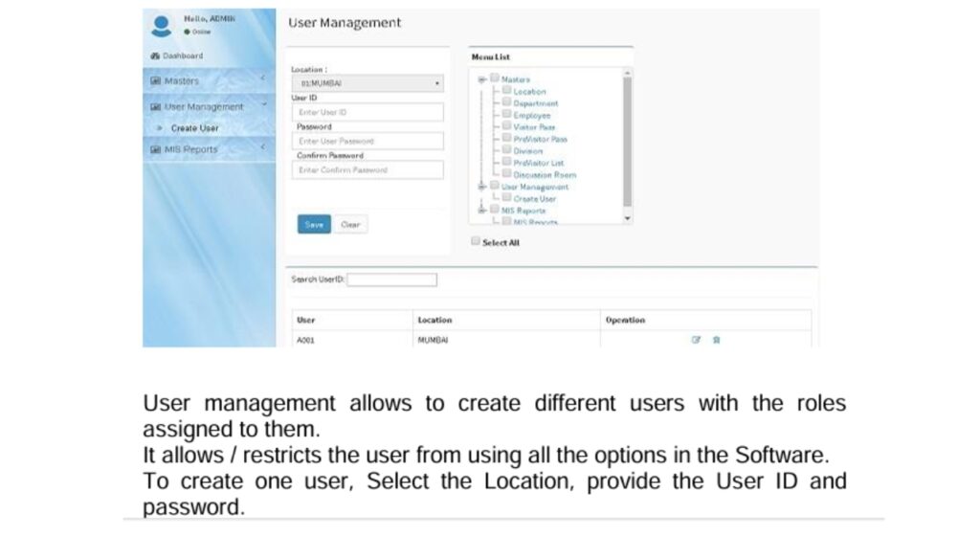The image size is (980, 536).
Task: Expand the MIS Reports sidebar chevron
Action: (x=262, y=145)
